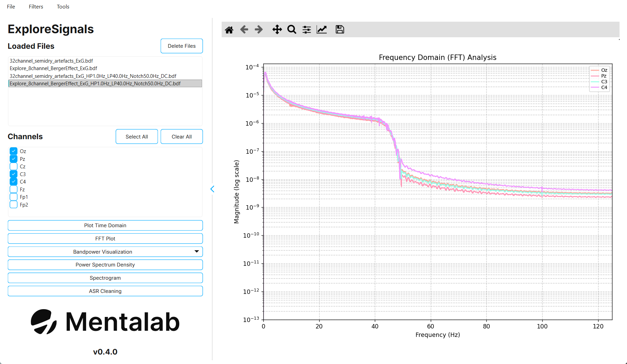Click Power Spectrum Density button
Screen dimensions: 627x364
click(105, 265)
